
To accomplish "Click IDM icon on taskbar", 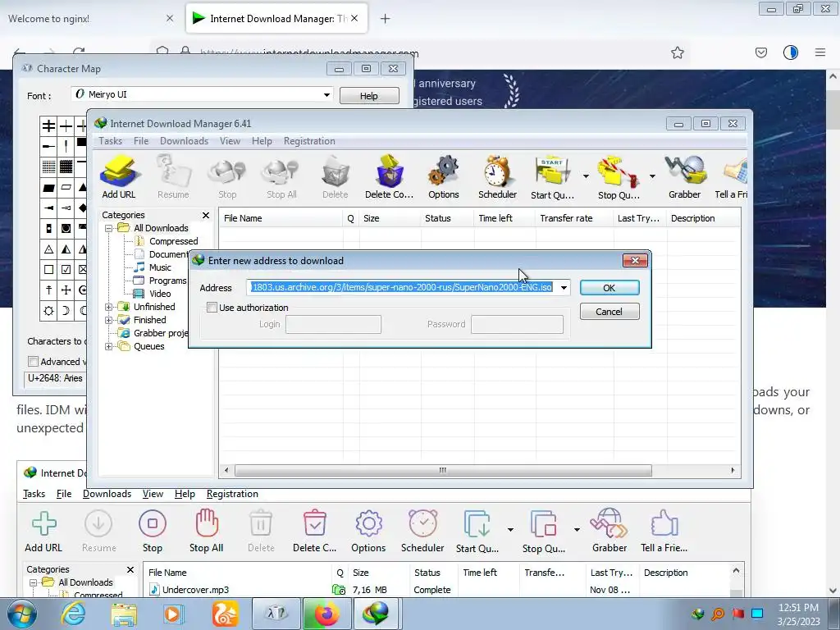I will point(376,614).
